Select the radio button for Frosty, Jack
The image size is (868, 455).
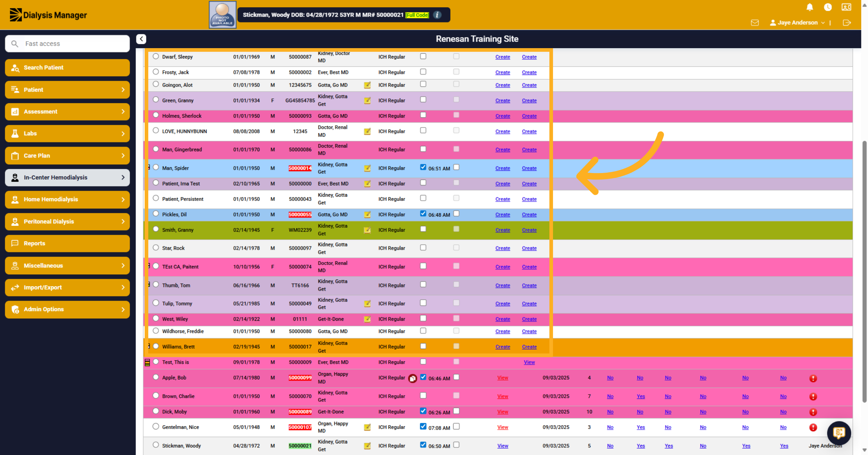(156, 72)
